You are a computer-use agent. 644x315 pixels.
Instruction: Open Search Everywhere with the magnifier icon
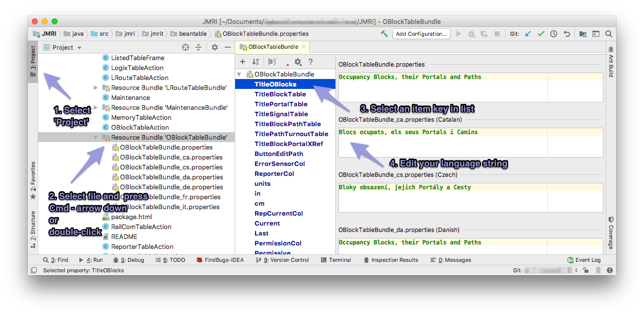(x=608, y=34)
